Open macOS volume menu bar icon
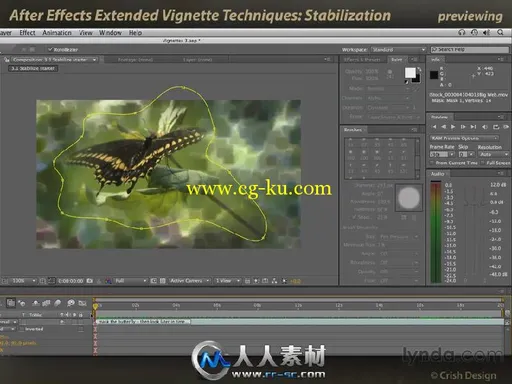 486,32
